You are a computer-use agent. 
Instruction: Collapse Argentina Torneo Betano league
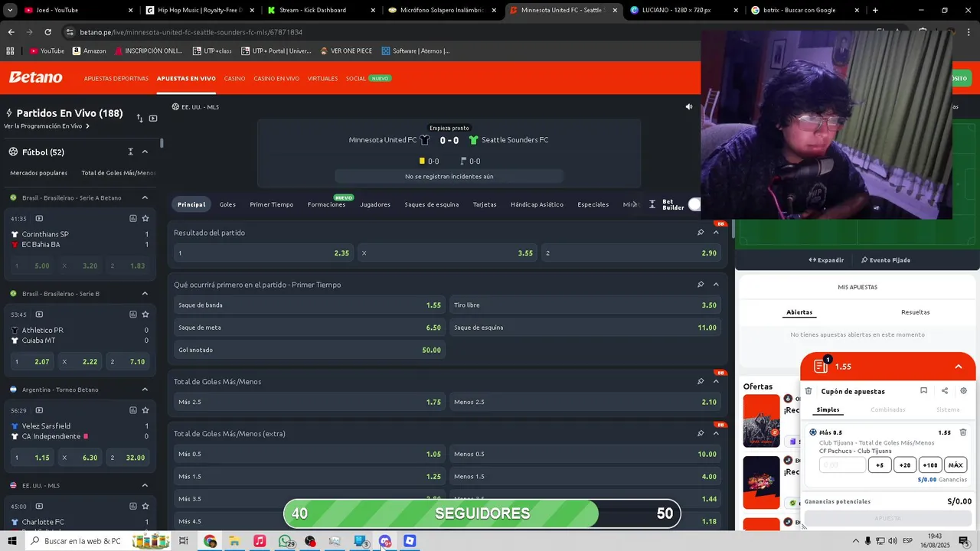[145, 390]
